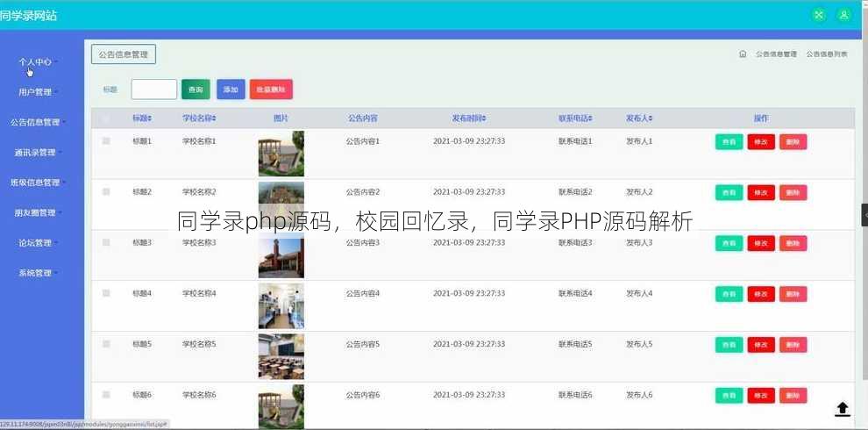Expand 通讯录管理 sidebar menu

tap(38, 153)
